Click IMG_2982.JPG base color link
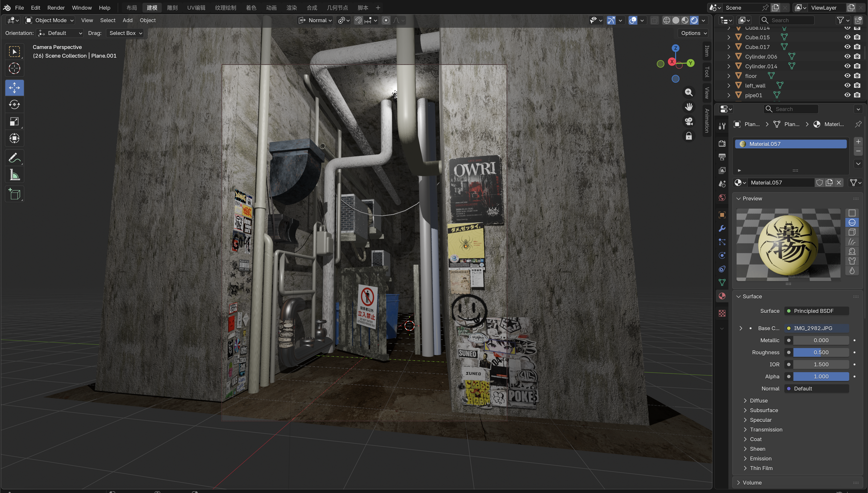Viewport: 868px width, 493px height. (816, 328)
